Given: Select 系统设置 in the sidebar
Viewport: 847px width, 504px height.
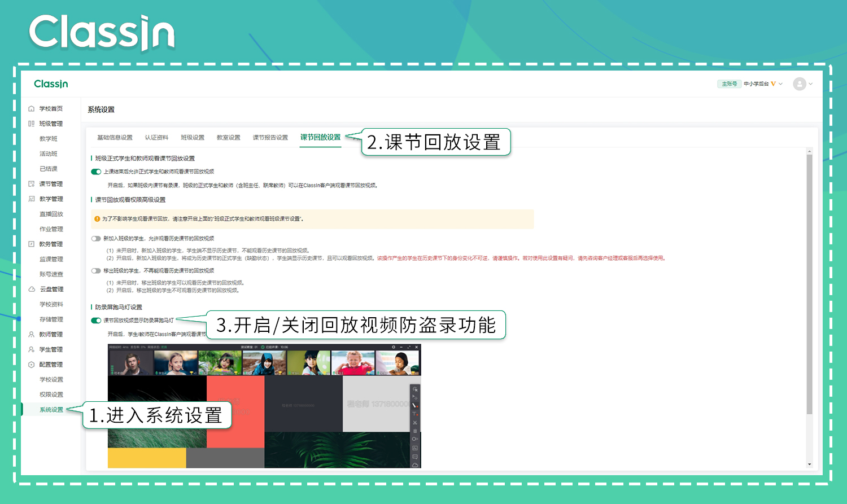Looking at the screenshot, I should (51, 410).
